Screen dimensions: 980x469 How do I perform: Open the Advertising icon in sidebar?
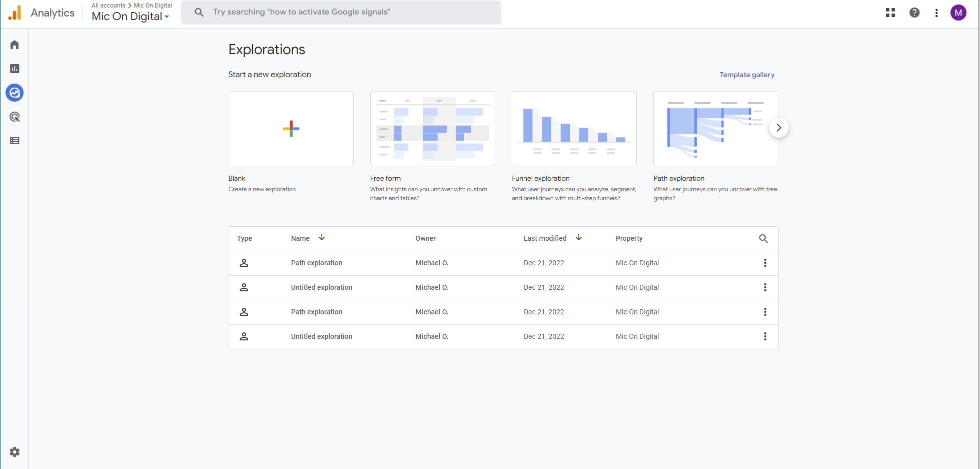pos(15,117)
